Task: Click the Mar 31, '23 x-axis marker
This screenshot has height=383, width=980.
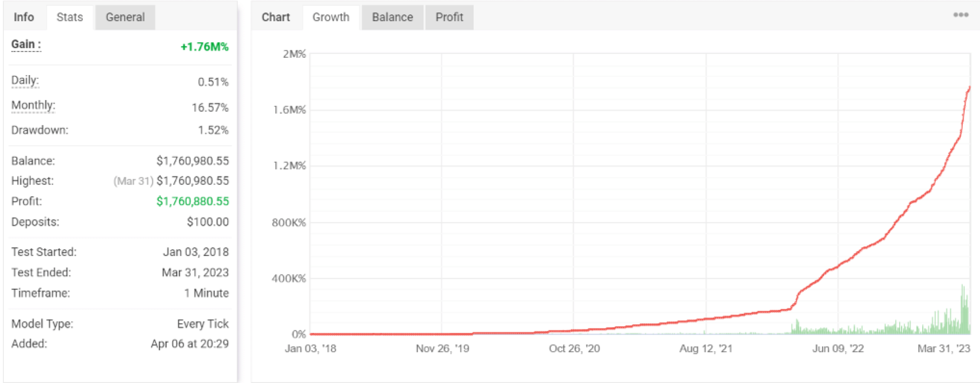Action: pyautogui.click(x=944, y=349)
